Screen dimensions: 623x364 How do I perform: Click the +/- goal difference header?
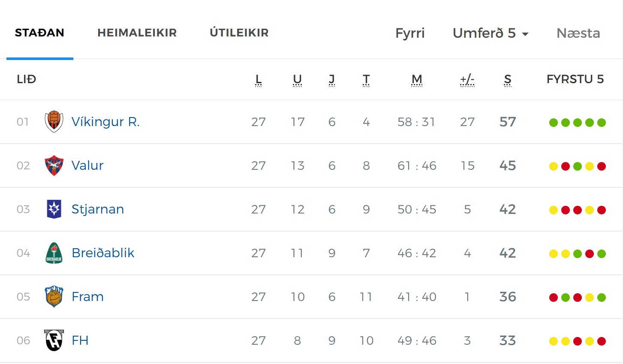467,79
